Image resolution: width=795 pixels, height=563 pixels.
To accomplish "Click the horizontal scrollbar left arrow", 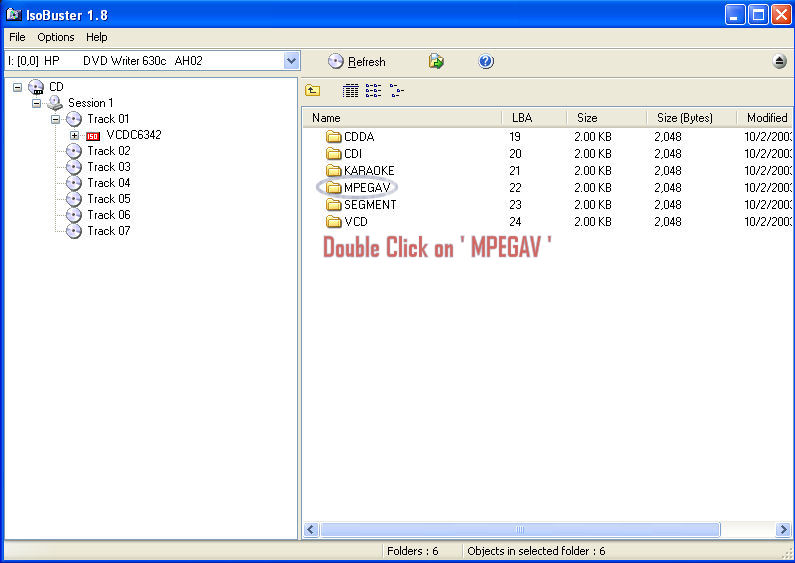I will tap(311, 530).
